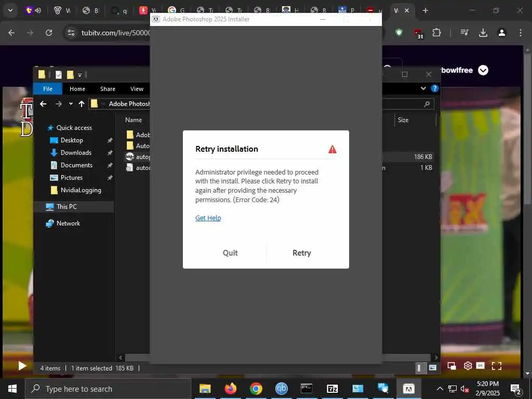Screen dimensions: 532x399
Task: Select Quick access in navigation pane
Action: tap(74, 128)
